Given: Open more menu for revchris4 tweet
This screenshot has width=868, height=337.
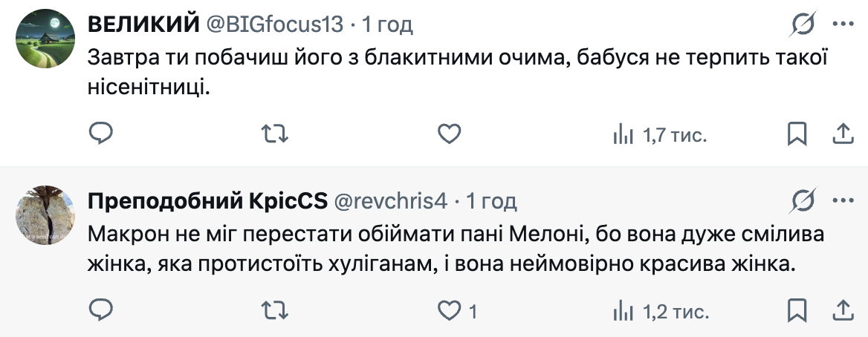Looking at the screenshot, I should click(842, 201).
